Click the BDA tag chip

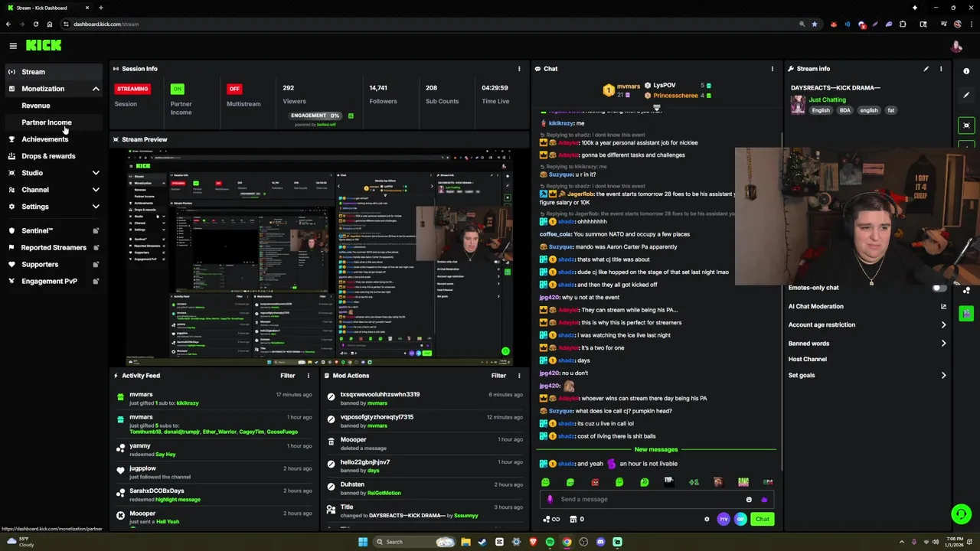coord(845,110)
